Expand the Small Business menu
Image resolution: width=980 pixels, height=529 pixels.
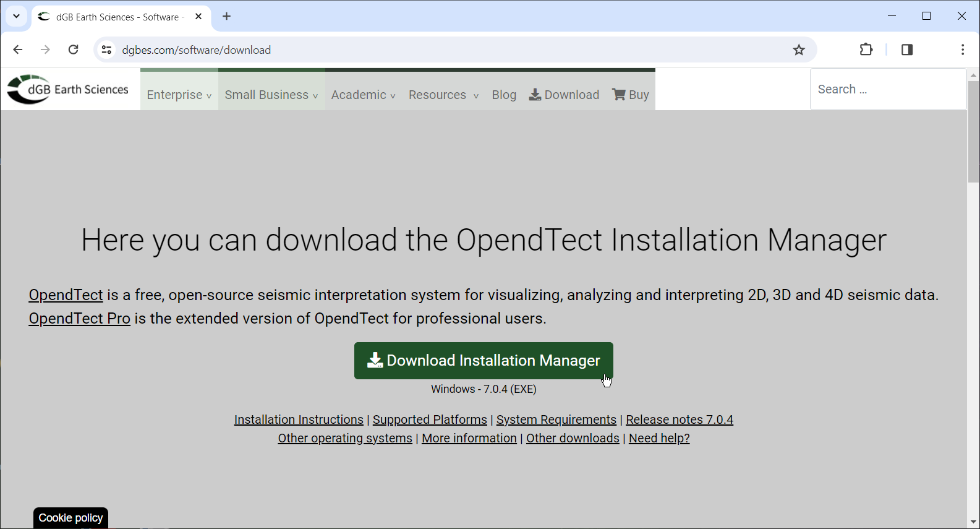pos(271,95)
